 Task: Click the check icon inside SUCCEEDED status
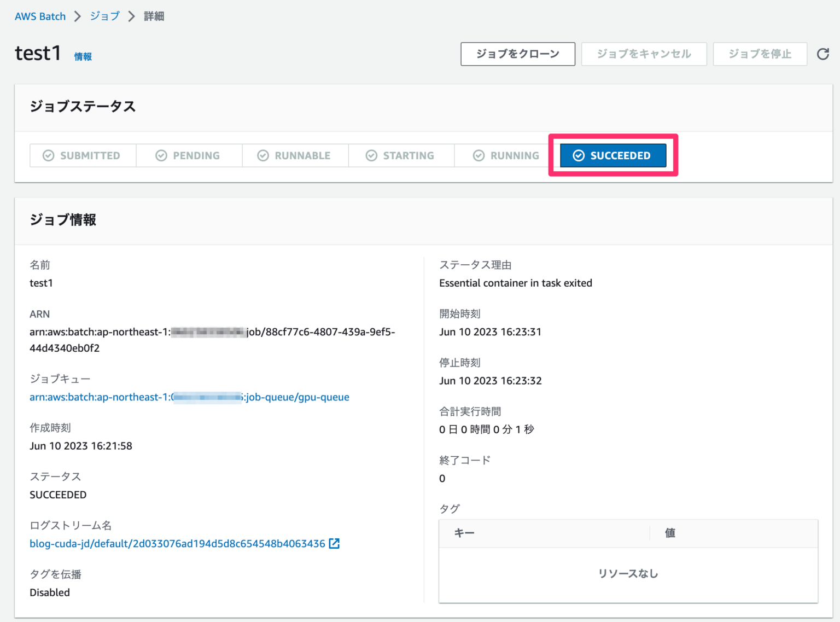tap(579, 155)
